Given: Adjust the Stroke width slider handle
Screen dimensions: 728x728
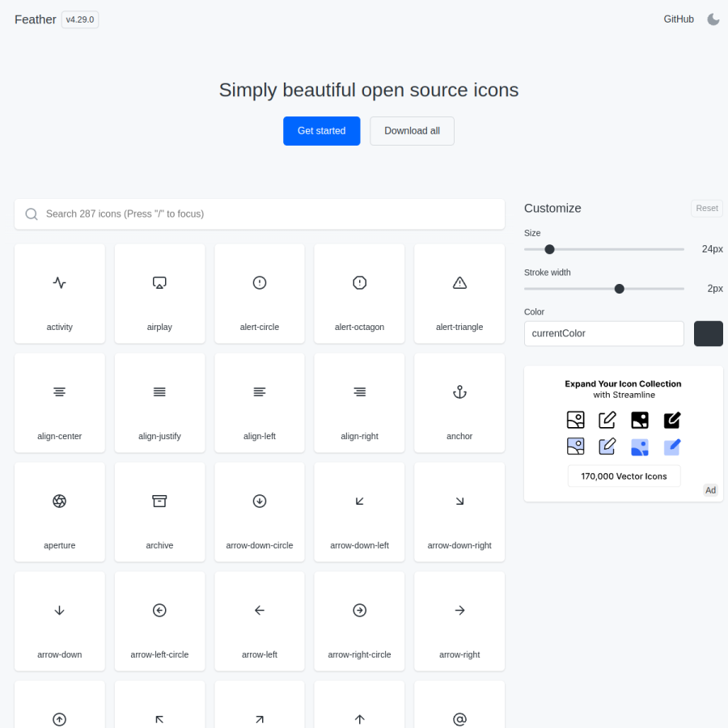Looking at the screenshot, I should pos(619,289).
